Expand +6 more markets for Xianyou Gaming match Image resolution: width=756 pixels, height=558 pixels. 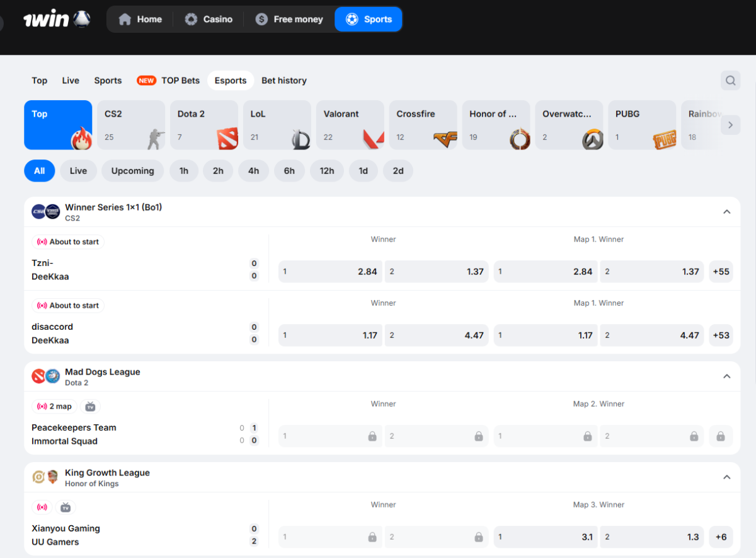(x=721, y=537)
